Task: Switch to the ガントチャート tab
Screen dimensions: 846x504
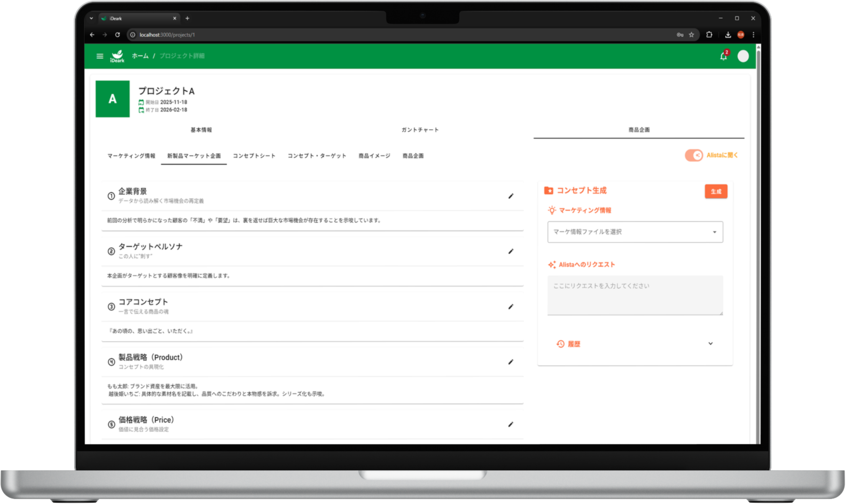Action: pyautogui.click(x=420, y=130)
